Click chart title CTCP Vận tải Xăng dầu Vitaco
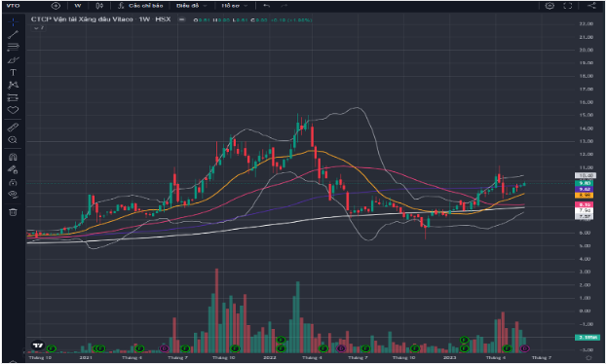This screenshot has width=607, height=364. point(82,18)
